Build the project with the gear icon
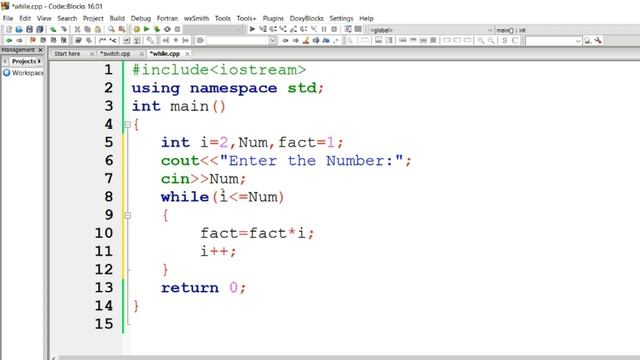Viewport: 640px width, 360px height. (x=136, y=29)
